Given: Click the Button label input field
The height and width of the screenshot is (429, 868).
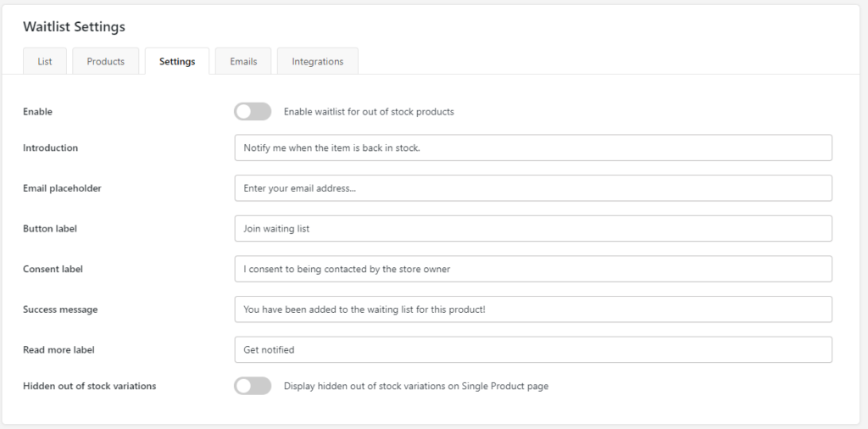Looking at the screenshot, I should [x=533, y=229].
